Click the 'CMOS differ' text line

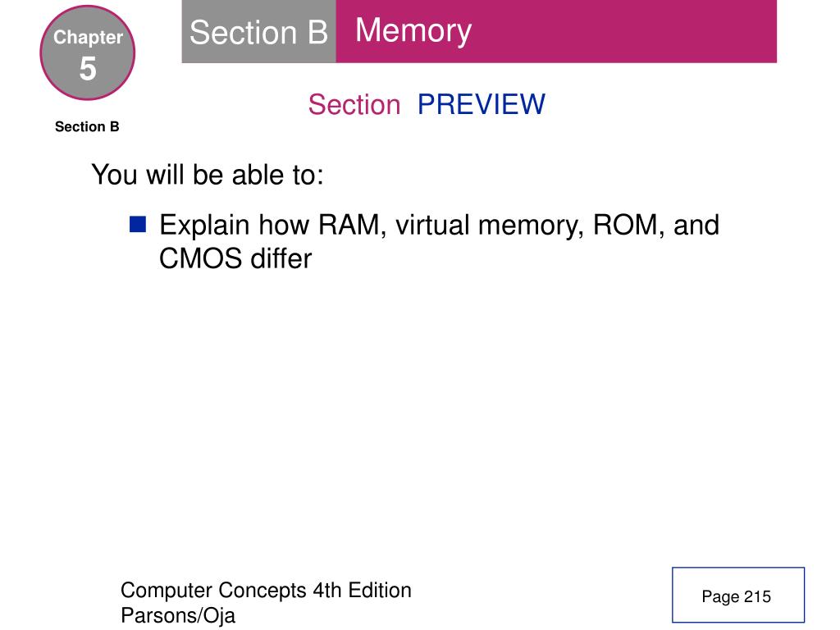coord(235,258)
